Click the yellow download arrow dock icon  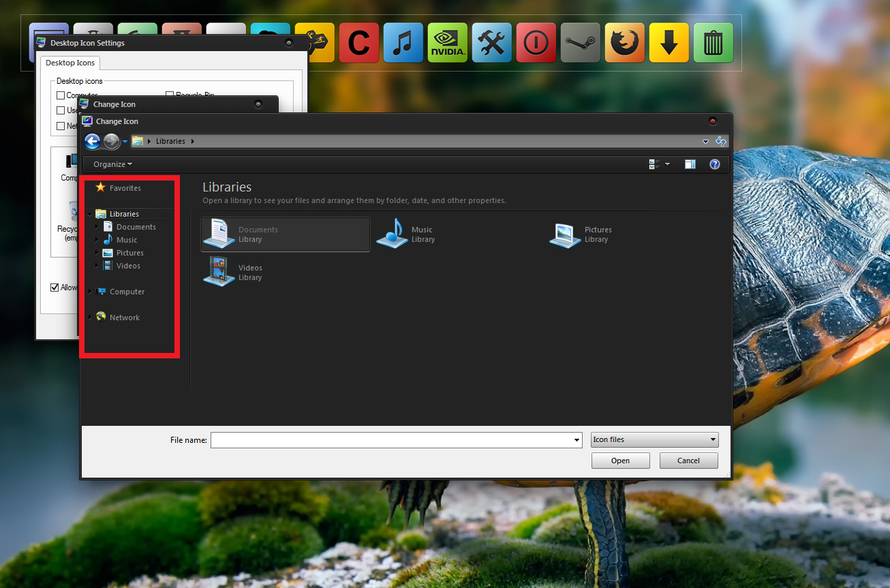click(x=669, y=43)
